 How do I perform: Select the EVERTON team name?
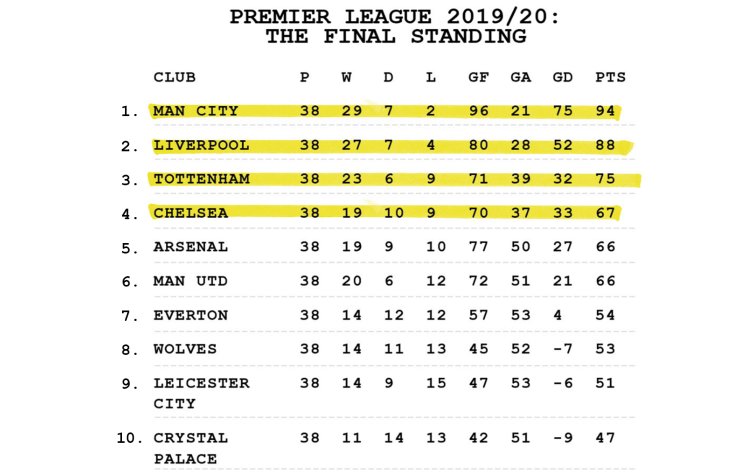pyautogui.click(x=190, y=315)
